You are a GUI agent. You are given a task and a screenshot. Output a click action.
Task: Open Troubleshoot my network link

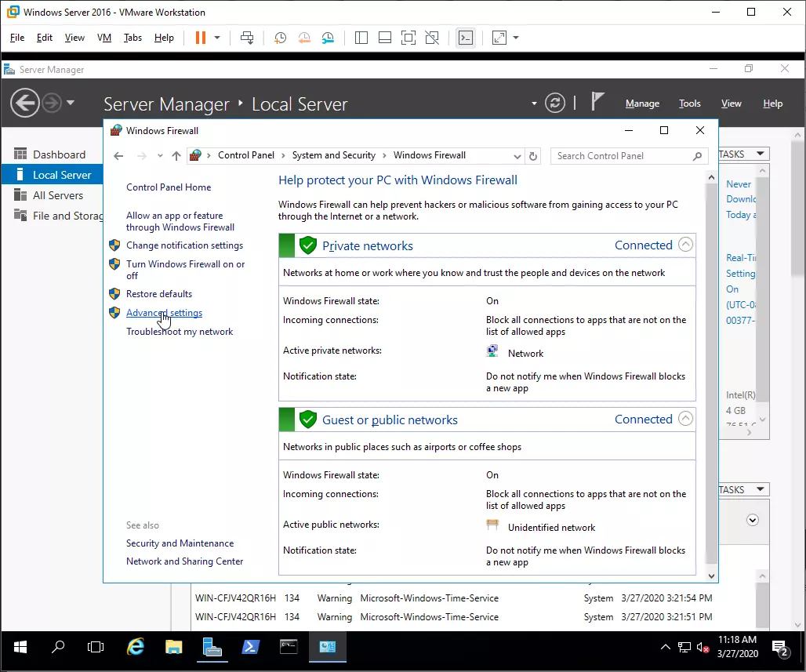(180, 332)
